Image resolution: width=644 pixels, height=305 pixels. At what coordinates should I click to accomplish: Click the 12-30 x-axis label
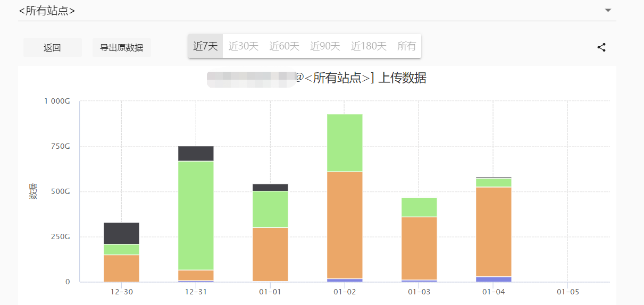pos(121,292)
